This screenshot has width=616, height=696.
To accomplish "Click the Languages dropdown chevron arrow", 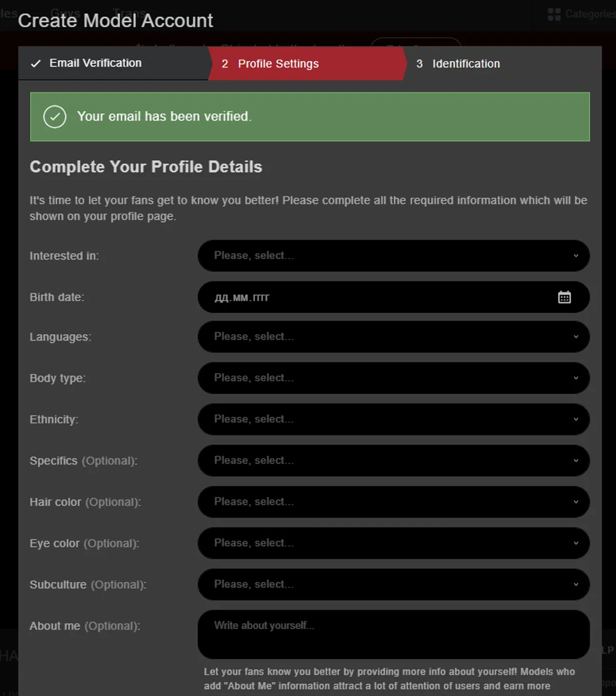I will tap(576, 337).
